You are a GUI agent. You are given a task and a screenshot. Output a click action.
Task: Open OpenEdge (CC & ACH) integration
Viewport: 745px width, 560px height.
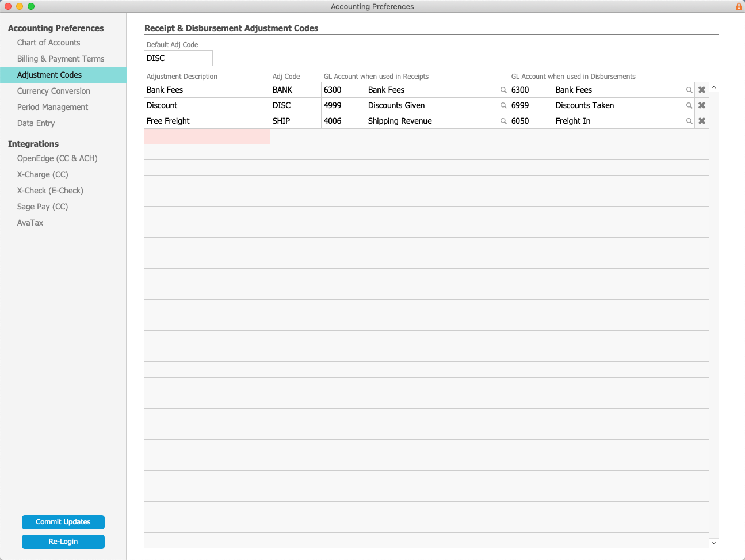(x=57, y=158)
